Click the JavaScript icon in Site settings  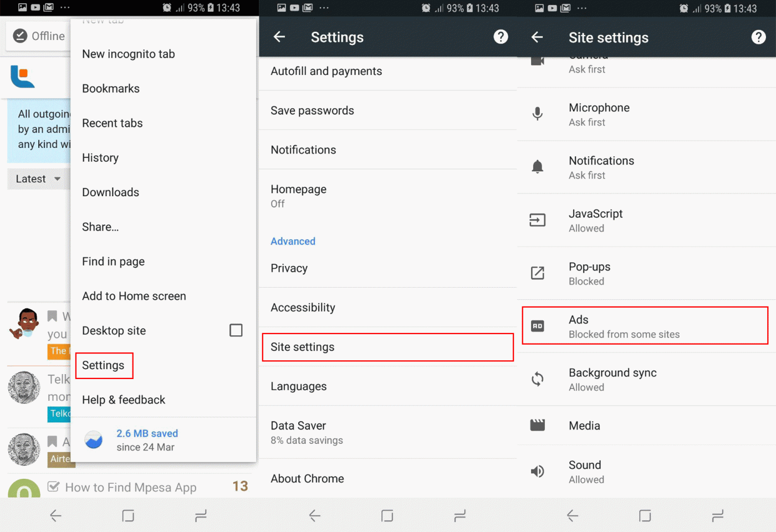(537, 220)
